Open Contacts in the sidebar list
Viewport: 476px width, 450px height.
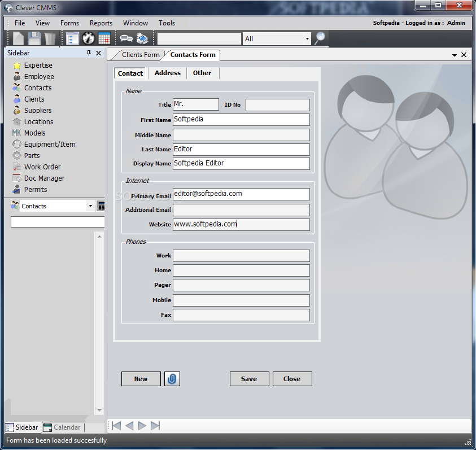38,88
